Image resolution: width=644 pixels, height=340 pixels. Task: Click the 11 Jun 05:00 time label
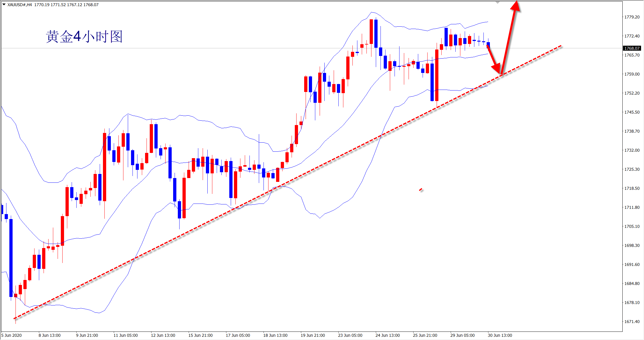(126, 335)
